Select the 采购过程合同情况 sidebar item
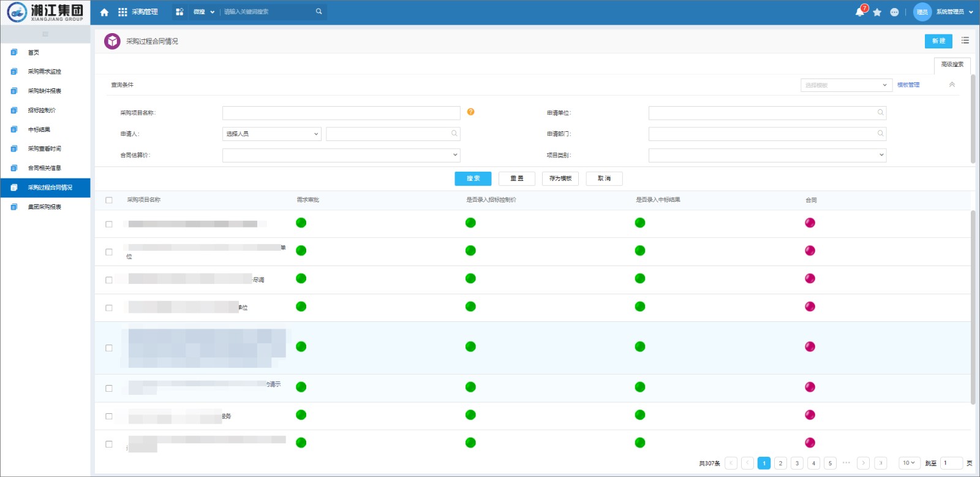Screen dimensions: 980x477 tap(45, 188)
